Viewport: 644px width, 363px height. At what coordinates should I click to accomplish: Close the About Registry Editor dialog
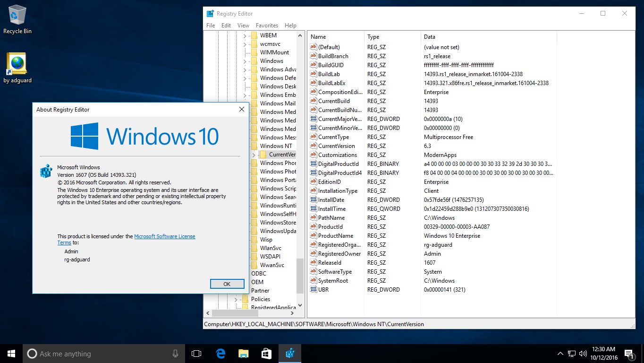pyautogui.click(x=241, y=110)
